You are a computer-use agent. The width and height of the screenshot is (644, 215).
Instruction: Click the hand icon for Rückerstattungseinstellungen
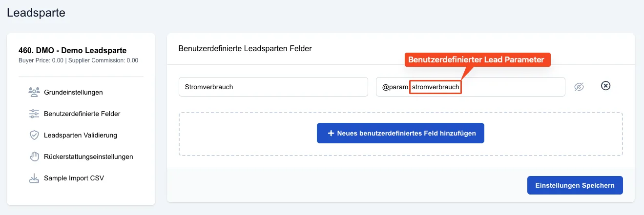point(34,156)
